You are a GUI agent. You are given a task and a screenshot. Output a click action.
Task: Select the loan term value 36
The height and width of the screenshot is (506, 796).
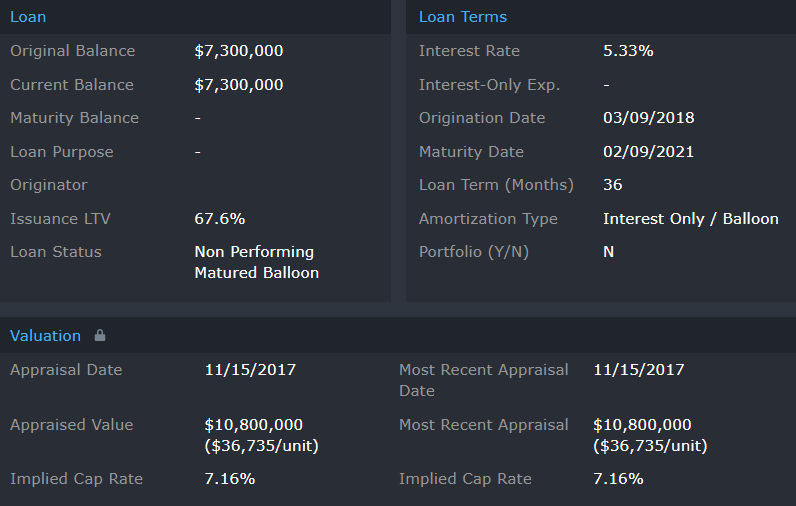tap(612, 185)
